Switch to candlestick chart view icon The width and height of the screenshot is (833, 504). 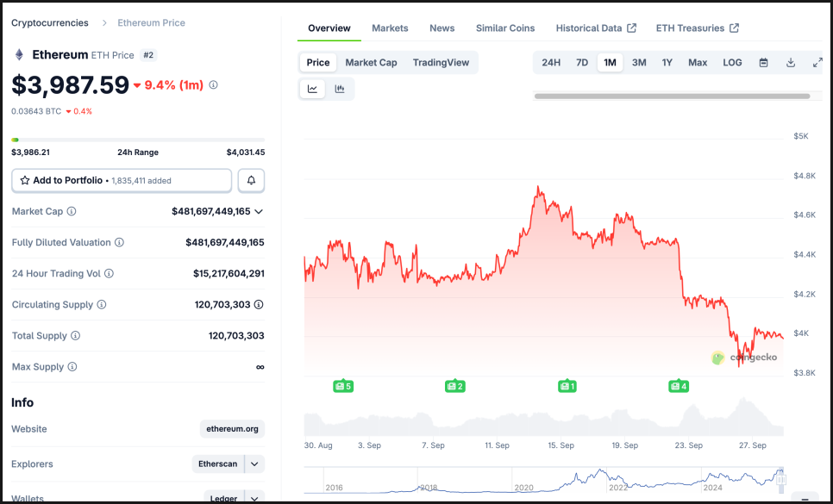click(x=340, y=89)
